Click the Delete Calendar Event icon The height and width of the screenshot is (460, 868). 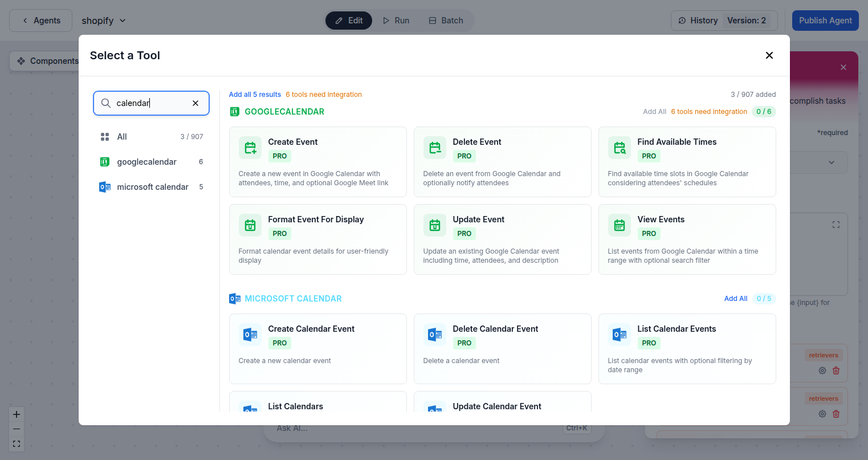(x=434, y=334)
